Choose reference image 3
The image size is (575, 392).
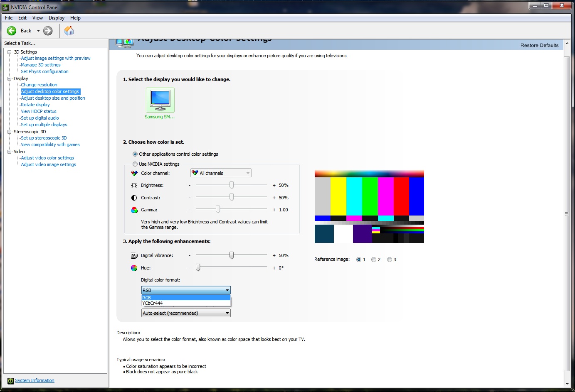[x=390, y=260]
